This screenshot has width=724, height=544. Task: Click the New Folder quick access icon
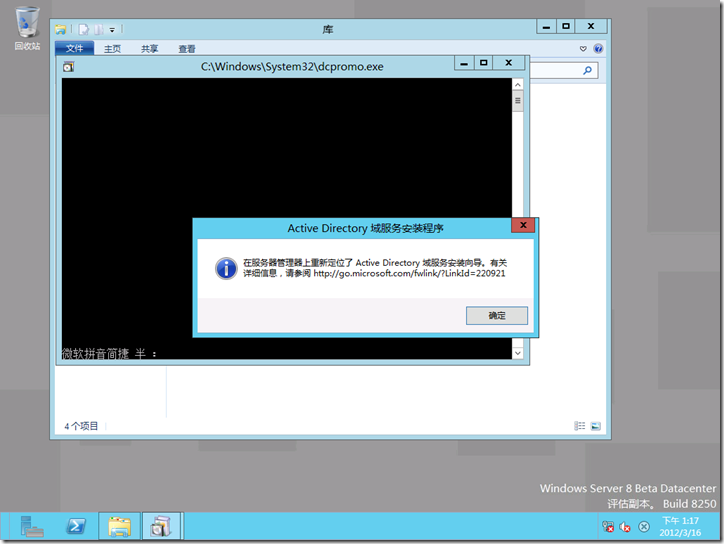[x=98, y=30]
